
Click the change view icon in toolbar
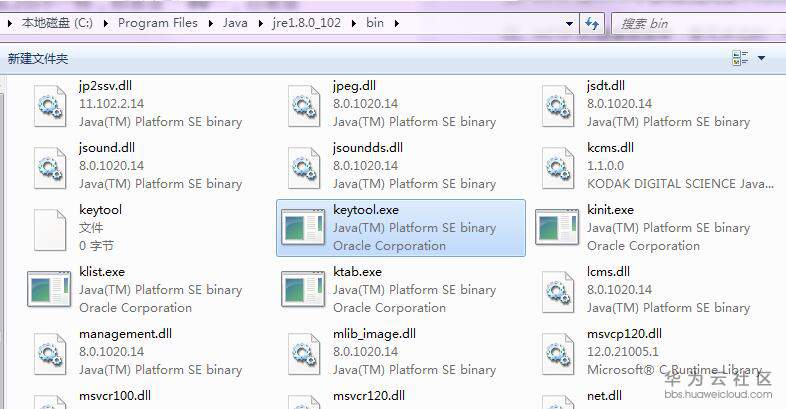pos(740,58)
